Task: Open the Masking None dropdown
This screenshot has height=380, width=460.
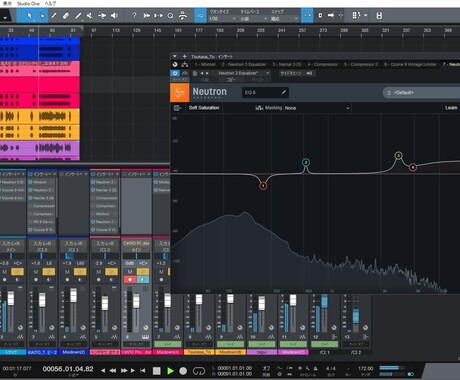Action: pyautogui.click(x=317, y=108)
